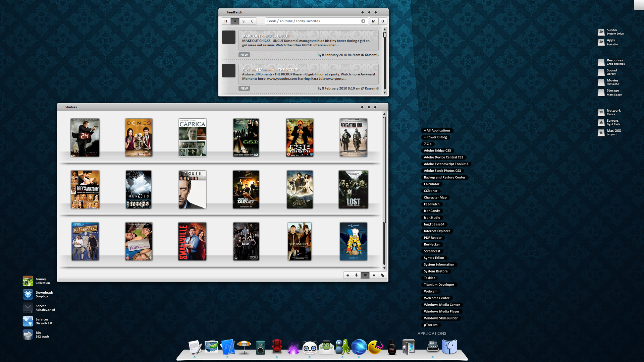Expand the + All Applications list item

pyautogui.click(x=437, y=130)
